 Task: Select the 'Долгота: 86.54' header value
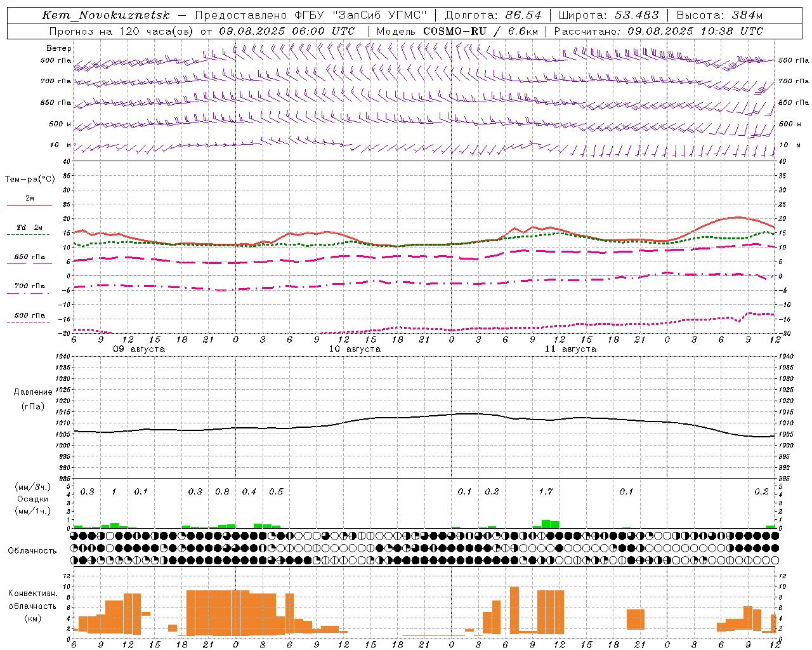point(494,15)
